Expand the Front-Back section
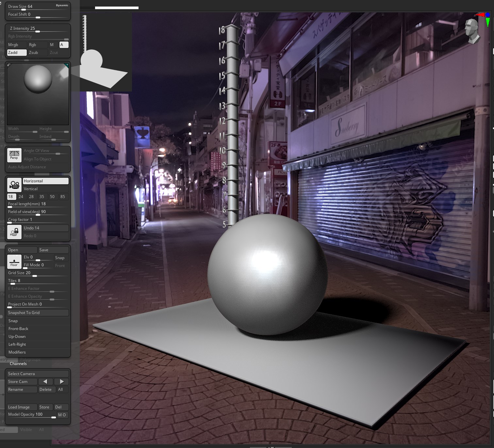The image size is (494, 448). pos(38,329)
